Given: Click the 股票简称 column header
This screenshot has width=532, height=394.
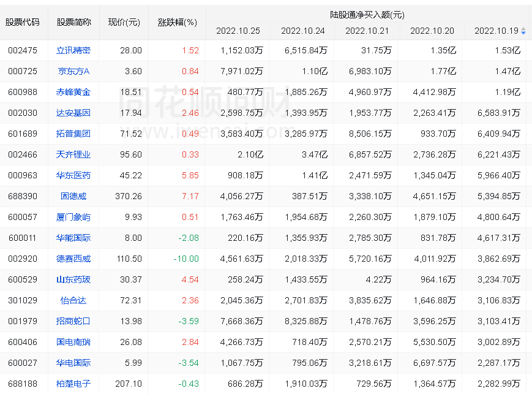Looking at the screenshot, I should click(73, 23).
